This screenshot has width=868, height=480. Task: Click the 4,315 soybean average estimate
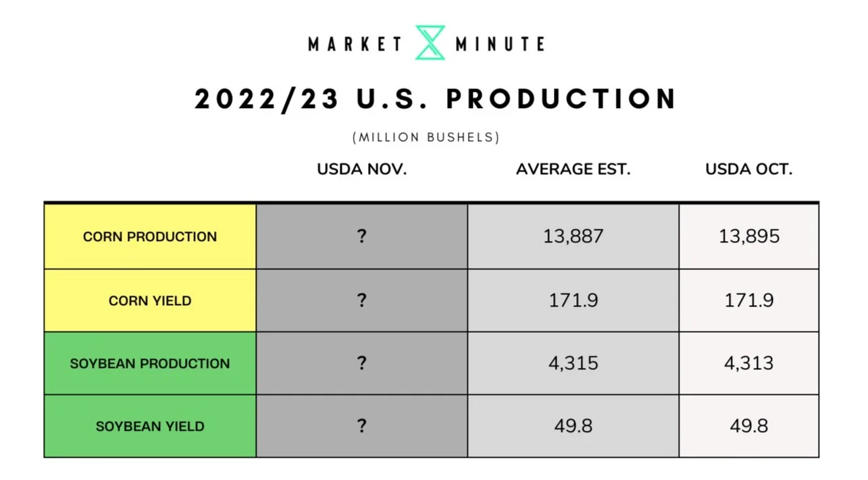(x=573, y=363)
